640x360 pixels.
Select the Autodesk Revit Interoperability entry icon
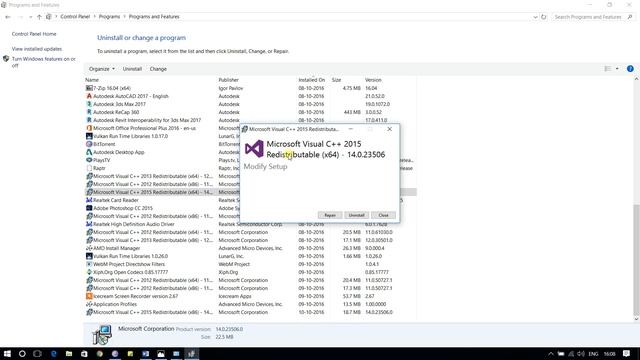click(89, 120)
